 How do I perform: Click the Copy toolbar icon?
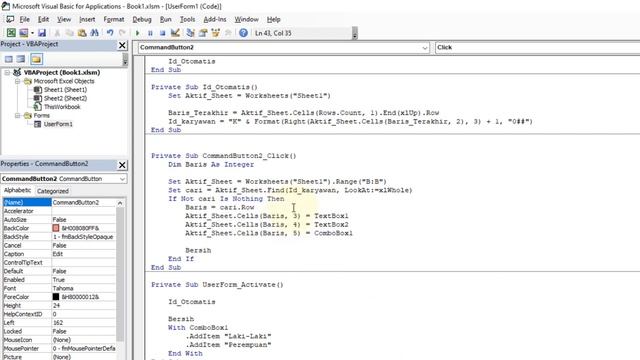[69, 33]
